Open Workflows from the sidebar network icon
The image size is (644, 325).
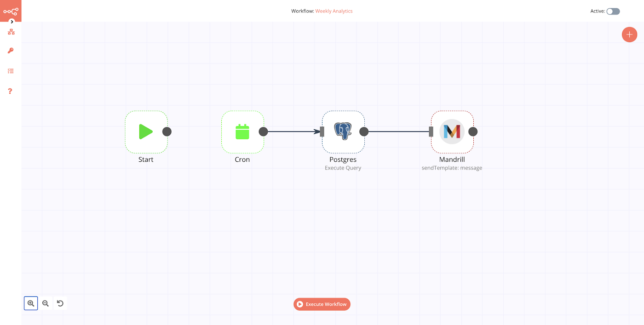point(11,32)
